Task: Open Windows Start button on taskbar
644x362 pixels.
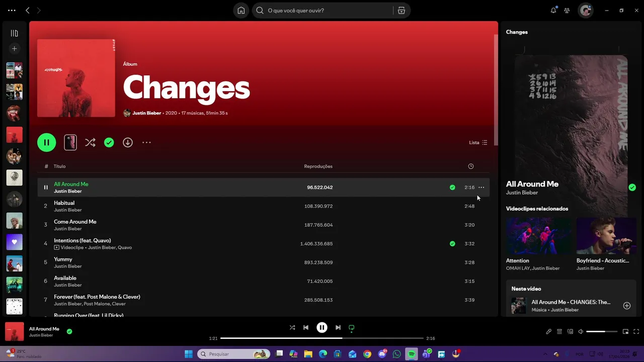Action: click(x=189, y=354)
